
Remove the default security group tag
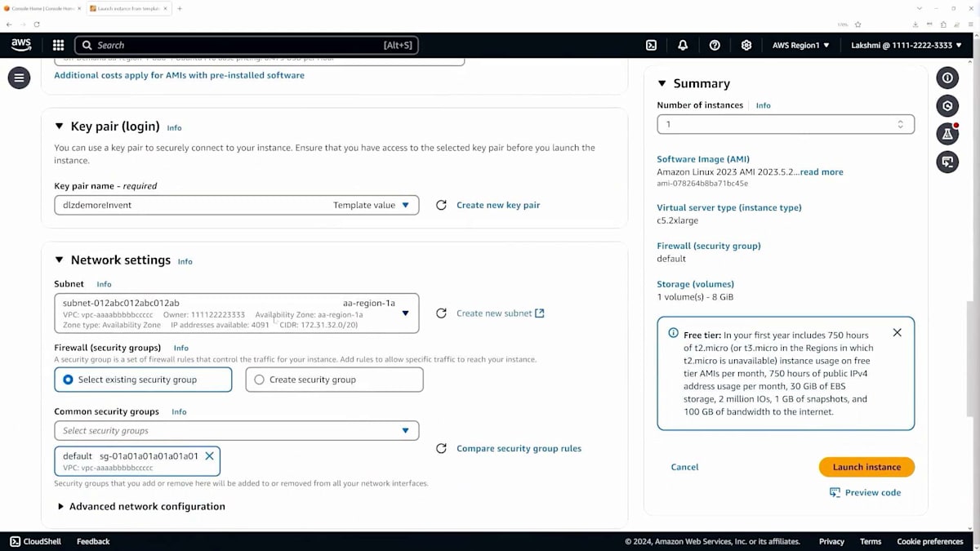pyautogui.click(x=209, y=456)
